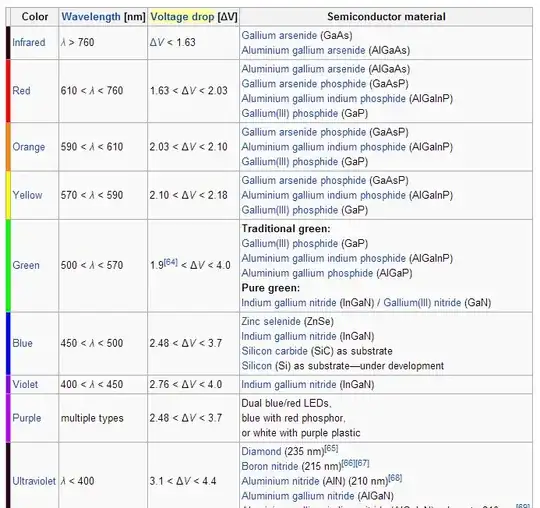Open the Diamond link in Ultraviolet row
The width and height of the screenshot is (540, 508).
coord(261,451)
